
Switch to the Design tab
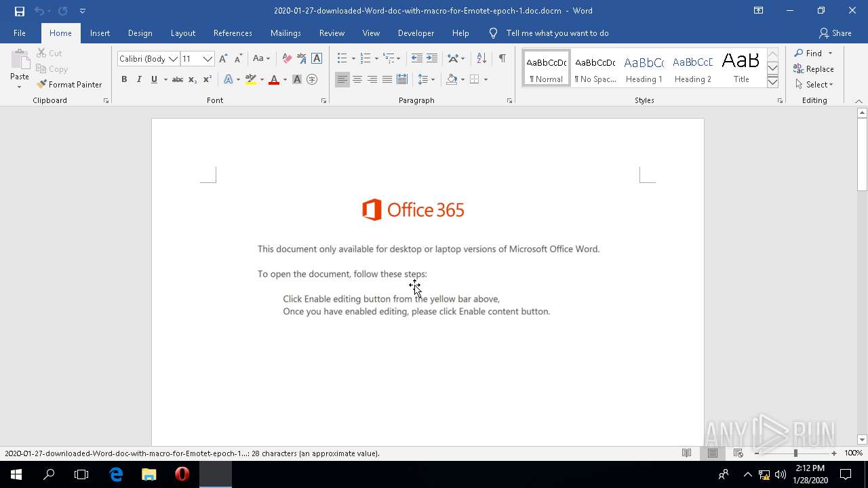[x=140, y=33]
